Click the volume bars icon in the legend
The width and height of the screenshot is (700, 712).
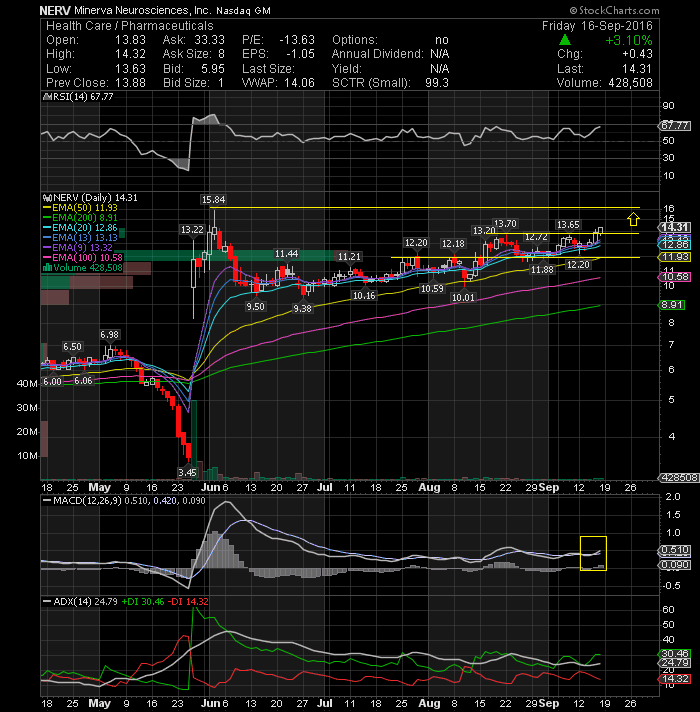(47, 267)
